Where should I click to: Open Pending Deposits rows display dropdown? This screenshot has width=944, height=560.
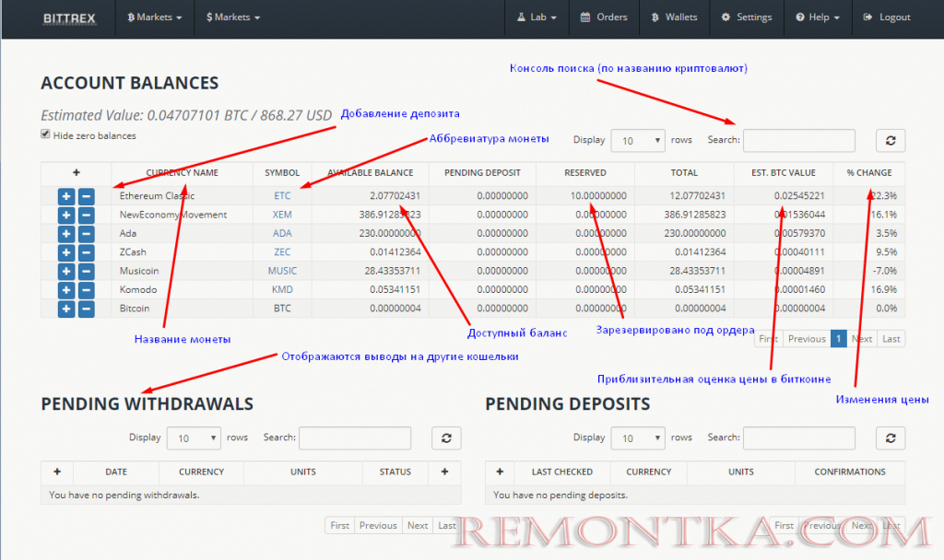638,437
